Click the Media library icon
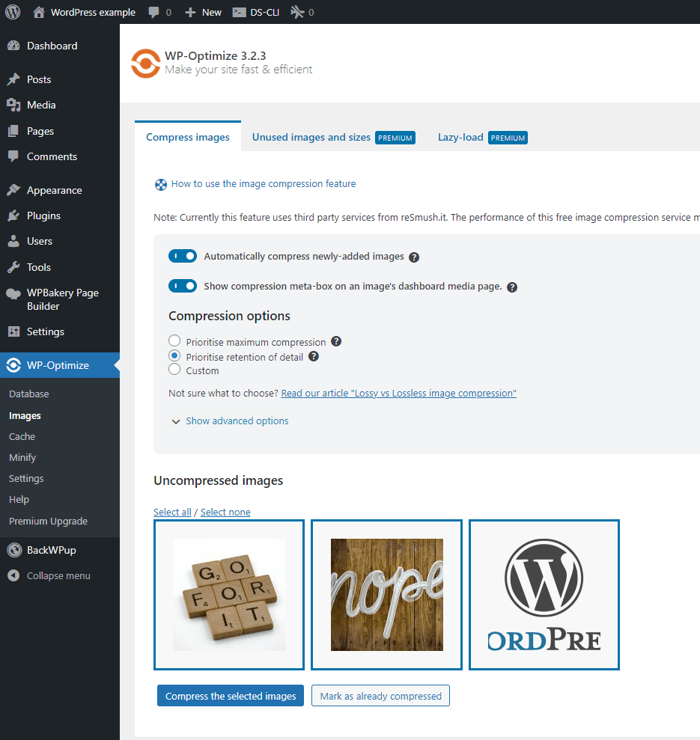Image resolution: width=700 pixels, height=740 pixels. [x=13, y=105]
